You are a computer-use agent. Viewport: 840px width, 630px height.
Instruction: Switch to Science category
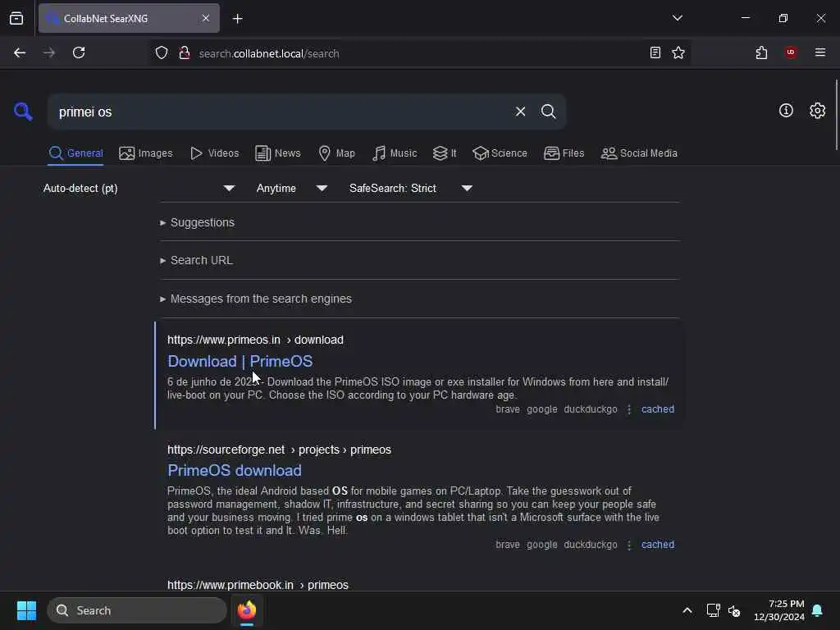(500, 153)
